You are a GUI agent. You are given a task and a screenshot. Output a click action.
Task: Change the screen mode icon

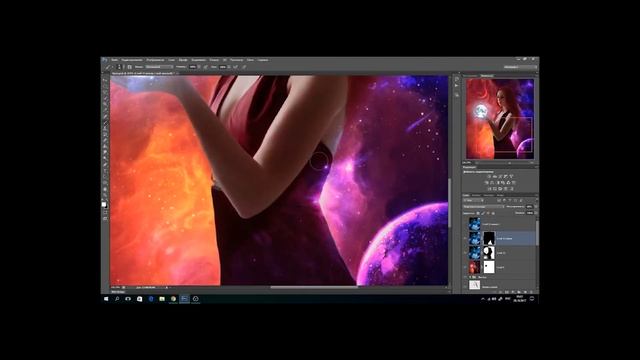click(105, 219)
